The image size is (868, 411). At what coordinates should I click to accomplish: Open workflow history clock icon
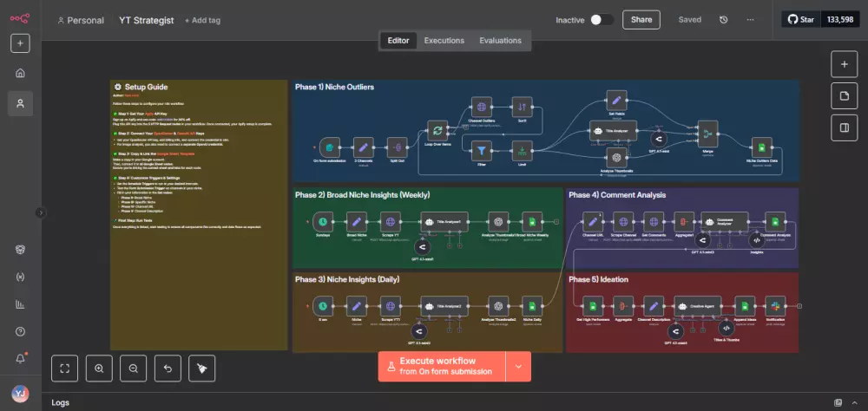coord(724,20)
